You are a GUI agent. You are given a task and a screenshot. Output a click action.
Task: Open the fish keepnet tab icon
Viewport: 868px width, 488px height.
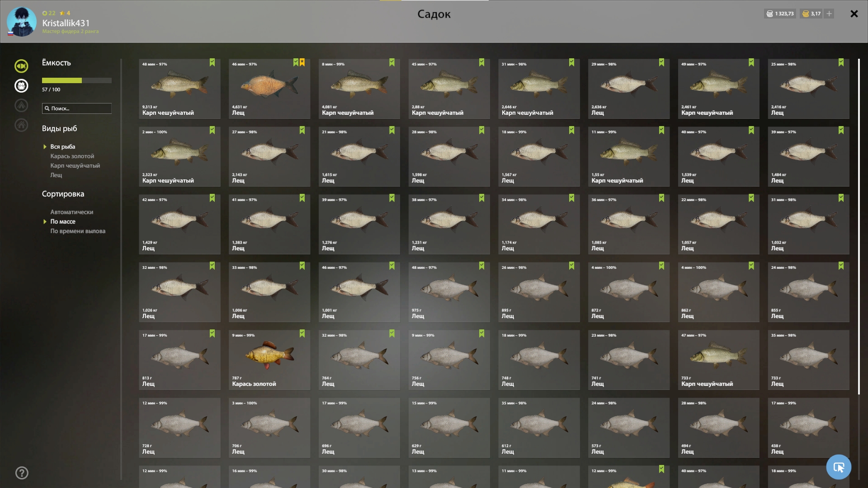(21, 66)
